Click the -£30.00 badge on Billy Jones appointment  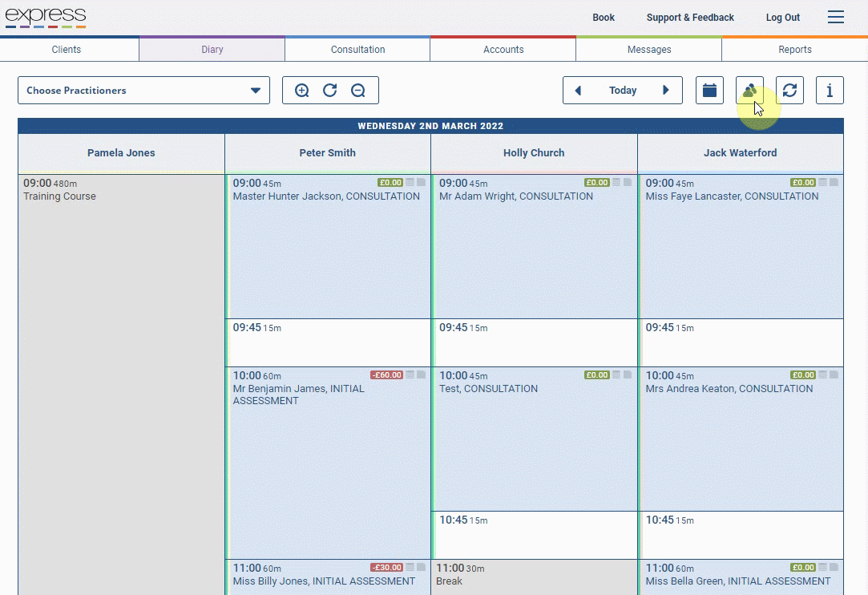pos(387,567)
